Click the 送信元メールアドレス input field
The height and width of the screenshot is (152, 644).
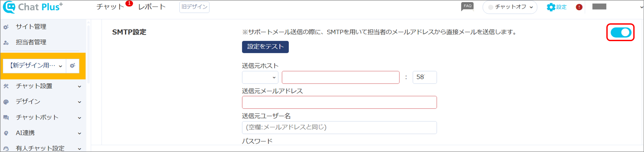[339, 103]
